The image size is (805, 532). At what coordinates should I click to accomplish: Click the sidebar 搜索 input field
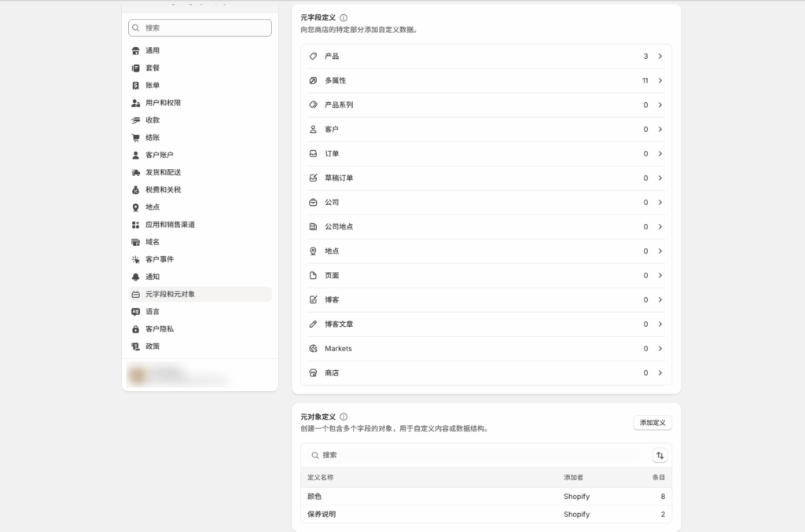tap(200, 28)
